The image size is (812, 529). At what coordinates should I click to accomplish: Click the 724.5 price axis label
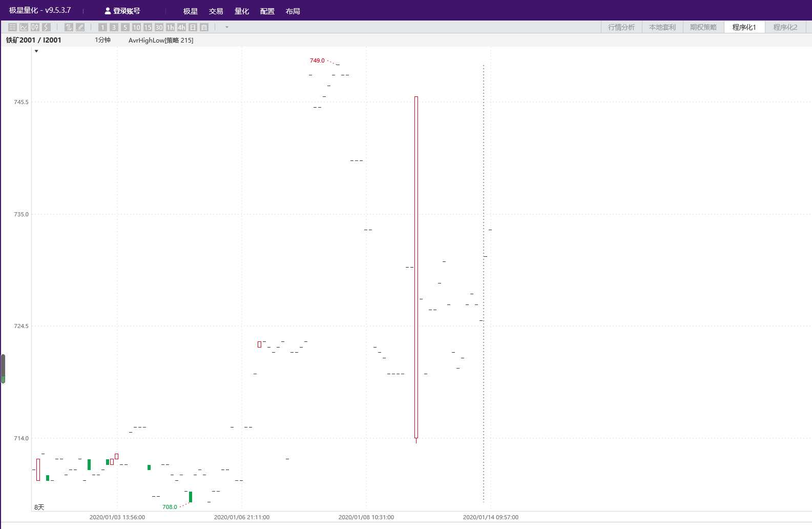22,326
